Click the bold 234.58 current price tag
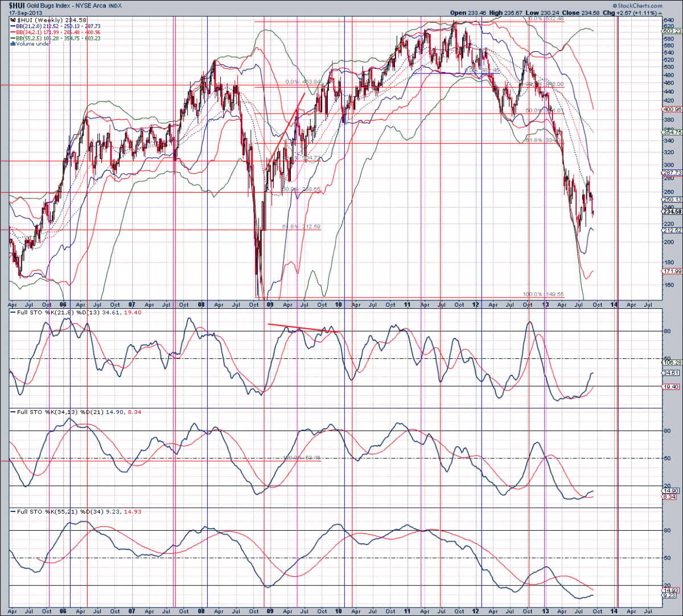Viewport: 683px width, 616px height. pos(672,212)
